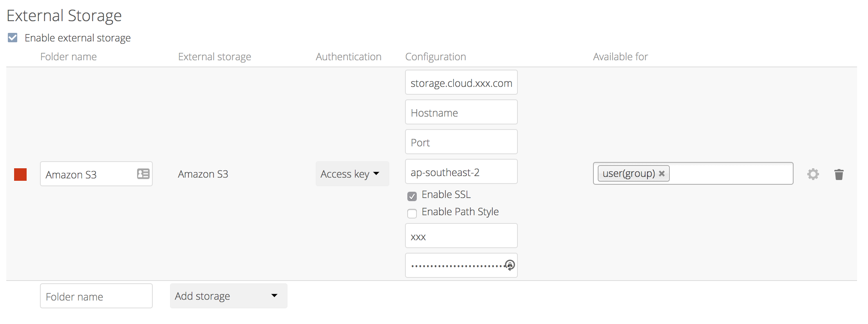
Task: Toggle the Enable SSL checkbox
Action: point(412,196)
